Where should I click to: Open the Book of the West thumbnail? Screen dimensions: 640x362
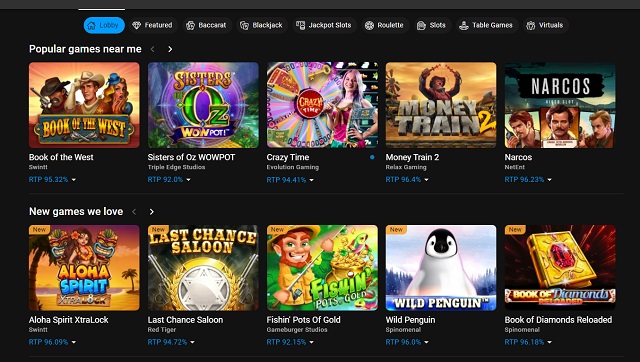84,105
